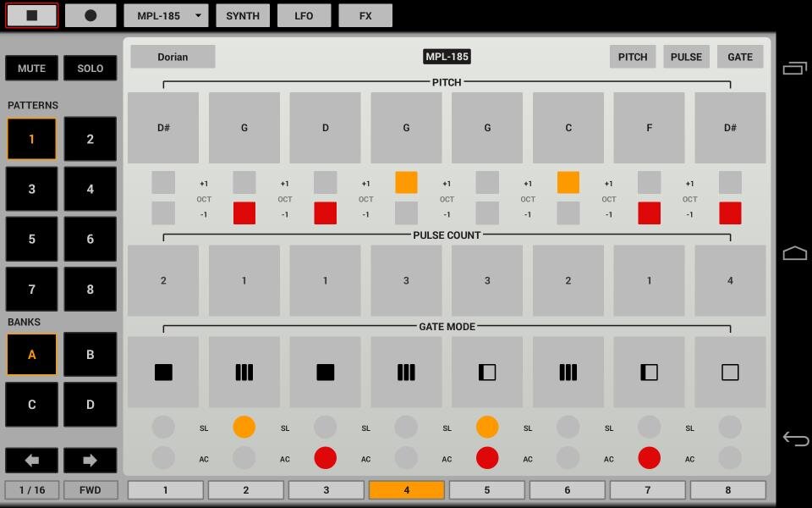This screenshot has height=508, width=812.
Task: Change the FWD play direction
Action: (90, 490)
